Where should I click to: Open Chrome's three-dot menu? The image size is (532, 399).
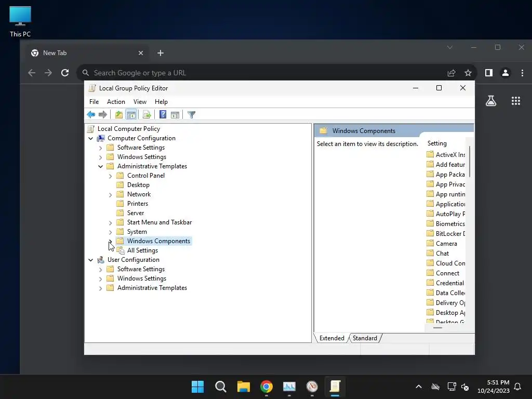[x=522, y=73]
